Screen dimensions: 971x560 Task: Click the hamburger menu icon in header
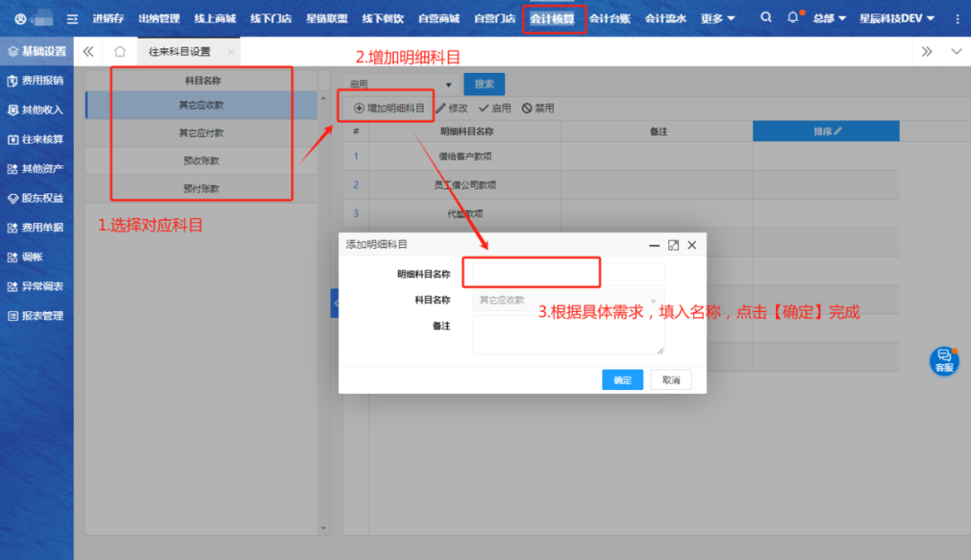72,19
